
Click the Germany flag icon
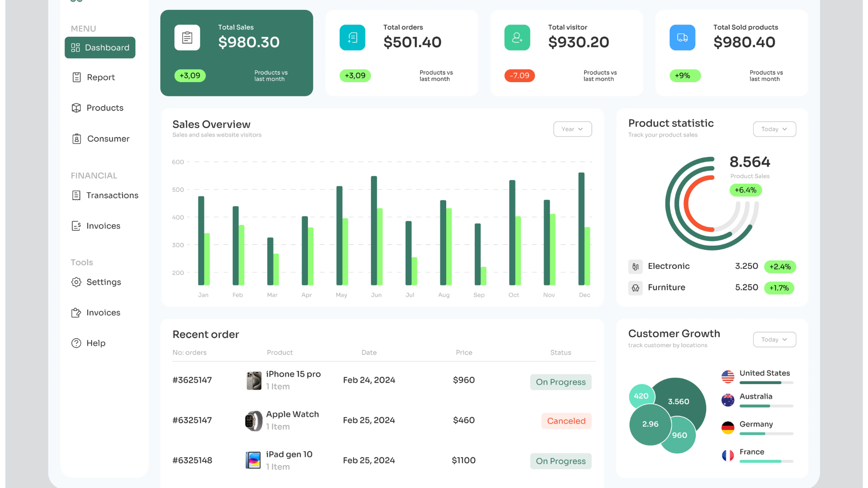pyautogui.click(x=728, y=427)
